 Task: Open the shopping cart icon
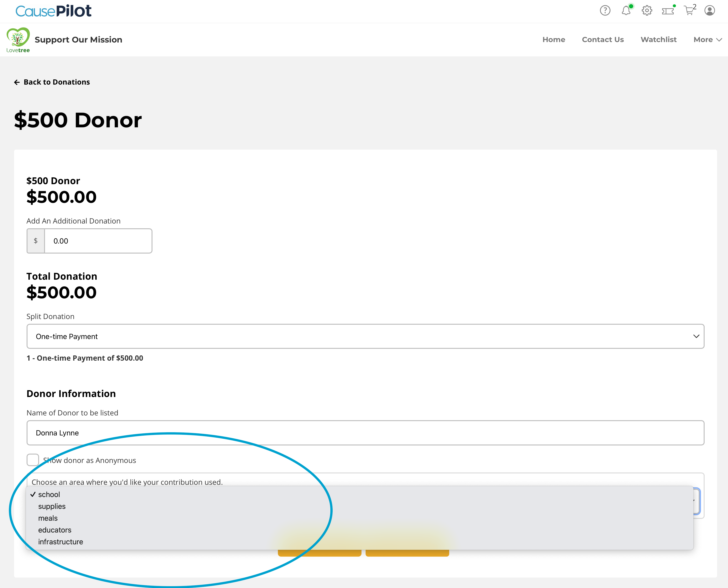tap(689, 10)
